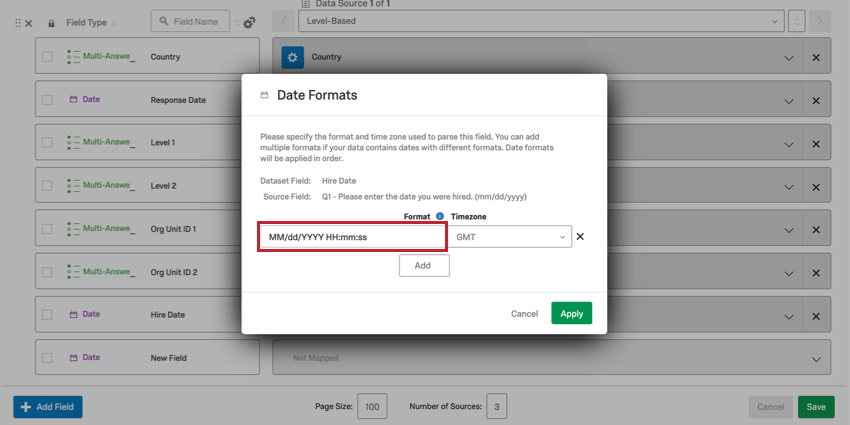Viewport: 850px width, 425px height.
Task: Click the Response Date calendar icon
Action: pos(74,99)
